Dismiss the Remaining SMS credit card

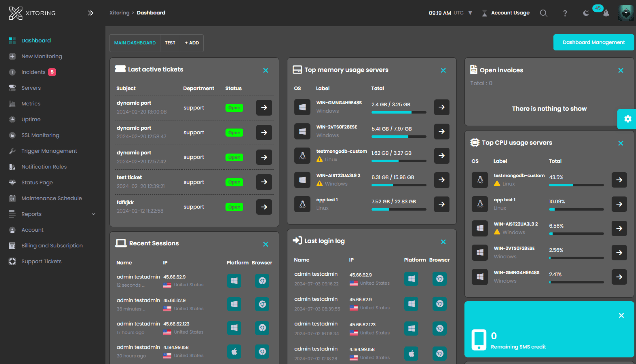621,316
